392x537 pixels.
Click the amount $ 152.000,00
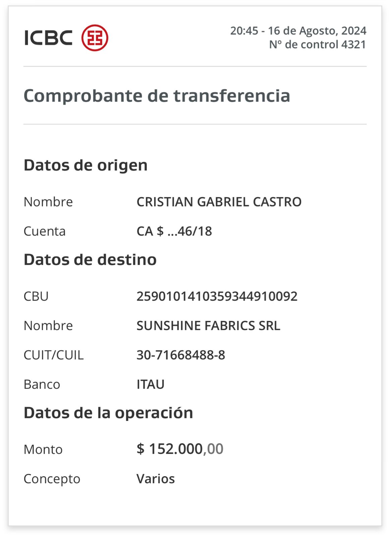pyautogui.click(x=180, y=449)
